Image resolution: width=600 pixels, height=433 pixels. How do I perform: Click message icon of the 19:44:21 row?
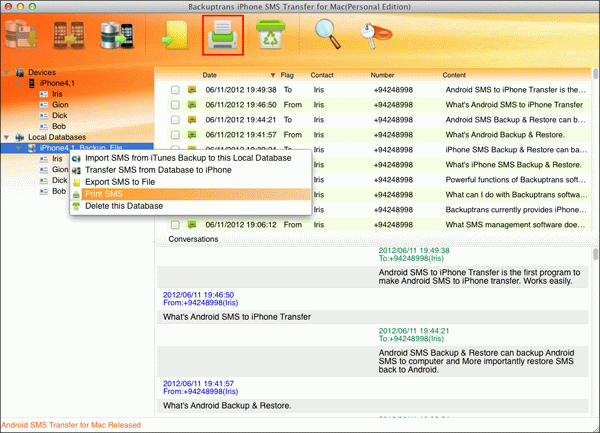[x=192, y=120]
